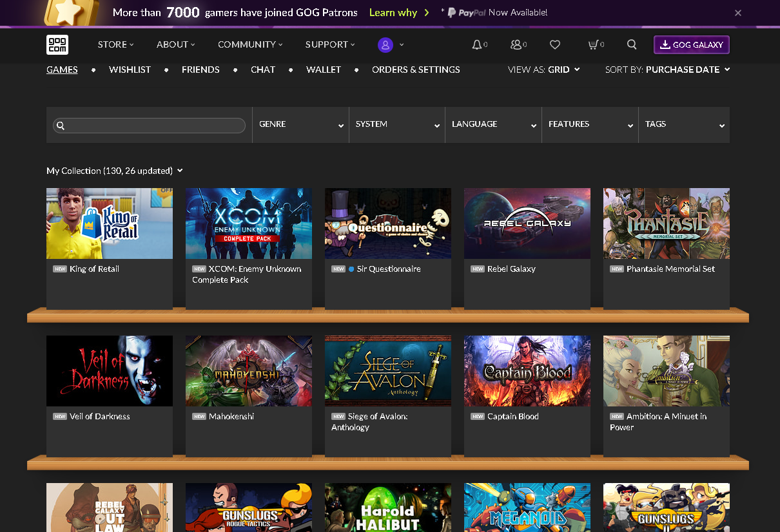Image resolution: width=780 pixels, height=532 pixels.
Task: Click the 'Siege of Avalon: Anthology' title
Action: pyautogui.click(x=369, y=422)
